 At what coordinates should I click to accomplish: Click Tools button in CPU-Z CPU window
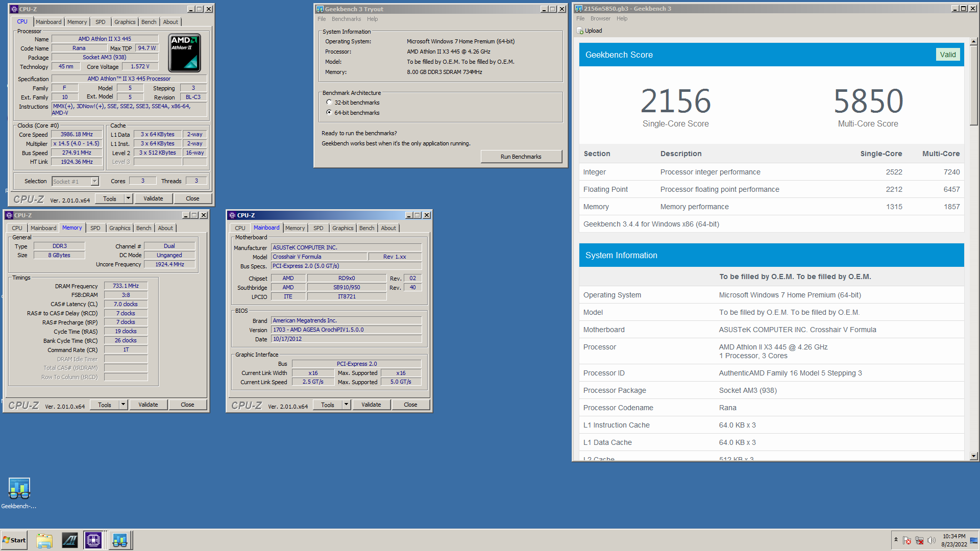(x=110, y=198)
